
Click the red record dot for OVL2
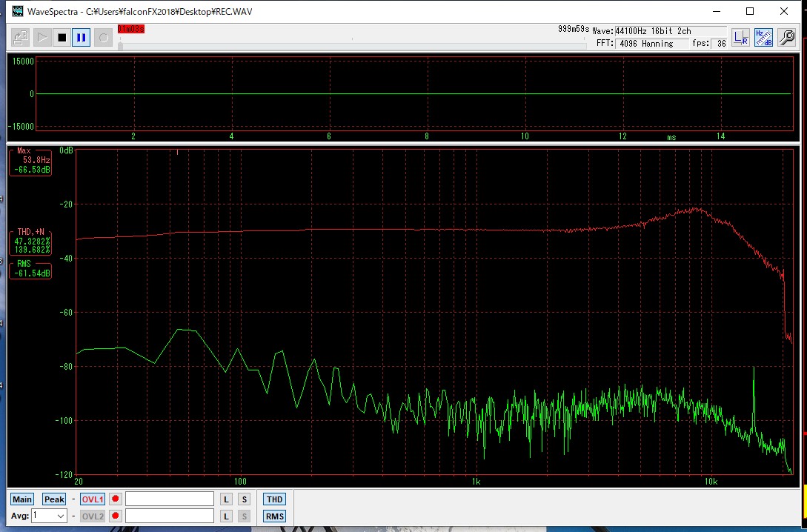116,516
